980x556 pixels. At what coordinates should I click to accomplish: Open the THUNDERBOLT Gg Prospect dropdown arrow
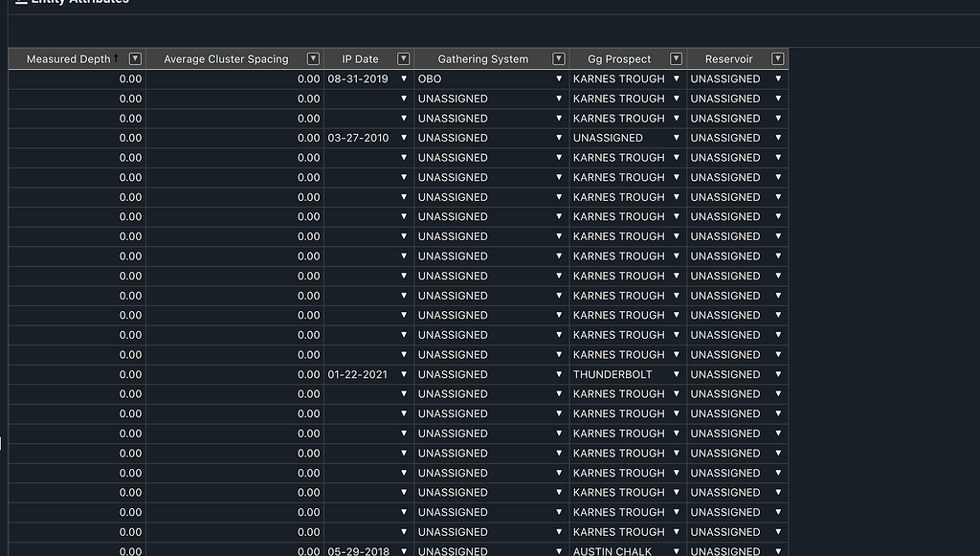[677, 375]
